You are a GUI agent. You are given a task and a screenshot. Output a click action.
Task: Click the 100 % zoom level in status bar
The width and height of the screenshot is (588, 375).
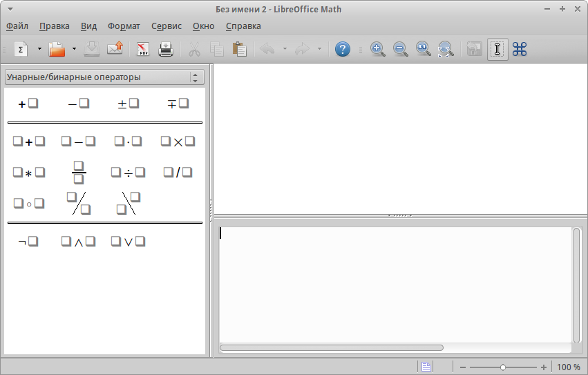568,367
